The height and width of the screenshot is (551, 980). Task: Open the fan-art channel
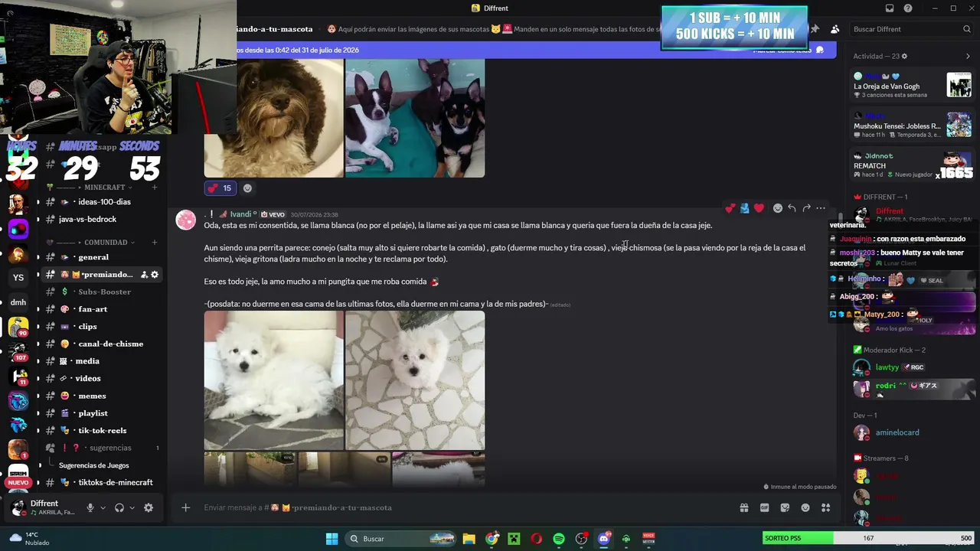pos(103,309)
